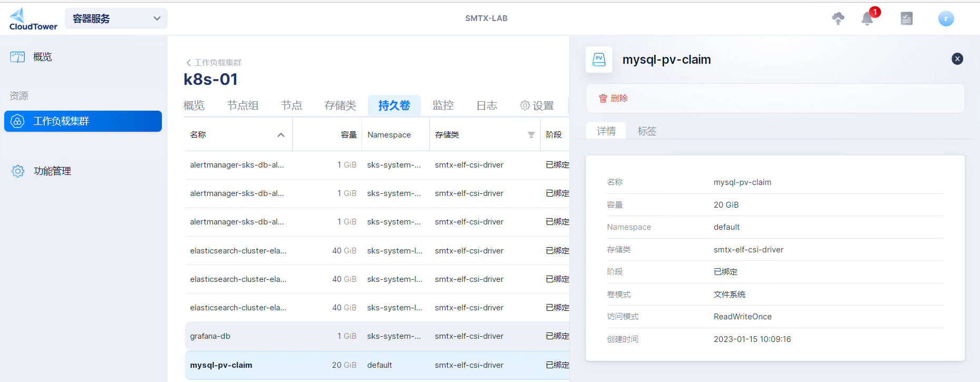Switch to the 节点组 tab
The image size is (980, 382).
(243, 105)
